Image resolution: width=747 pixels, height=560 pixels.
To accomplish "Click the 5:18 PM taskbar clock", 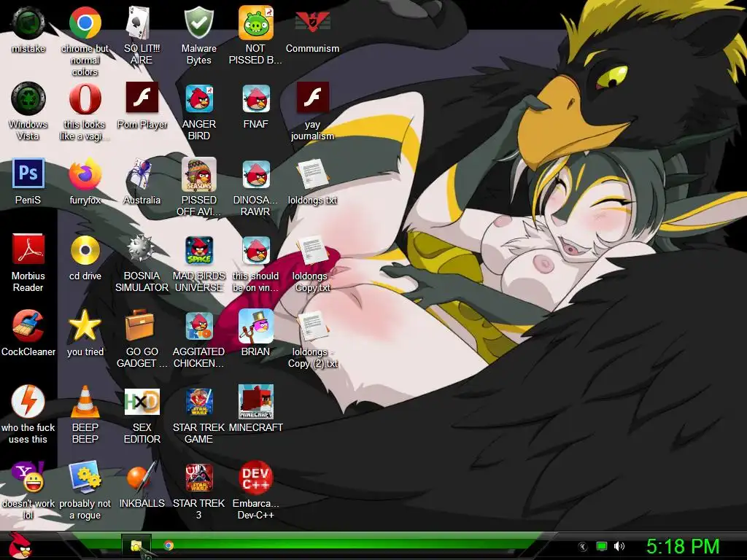I will pyautogui.click(x=683, y=547).
